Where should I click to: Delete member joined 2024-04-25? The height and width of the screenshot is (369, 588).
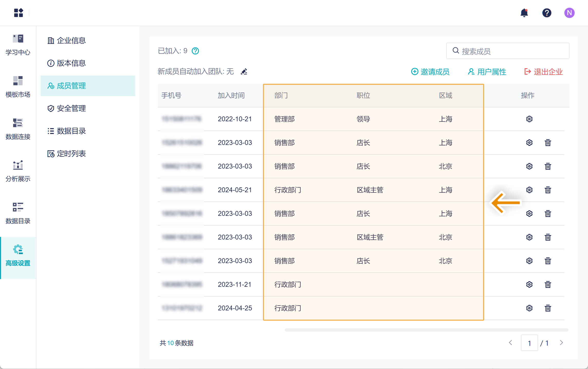tap(548, 308)
